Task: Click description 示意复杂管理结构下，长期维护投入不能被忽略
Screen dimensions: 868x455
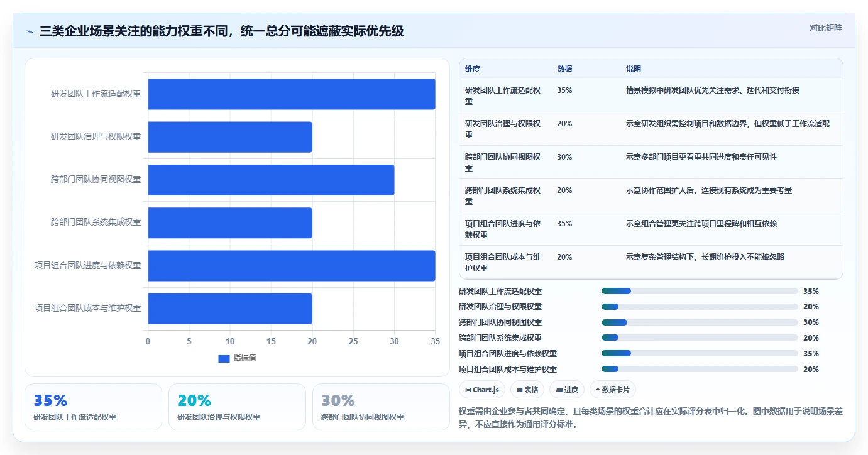Action: tap(705, 257)
